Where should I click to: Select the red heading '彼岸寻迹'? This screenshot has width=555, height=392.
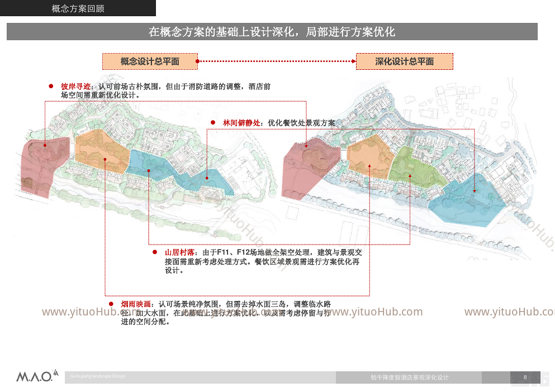click(76, 87)
